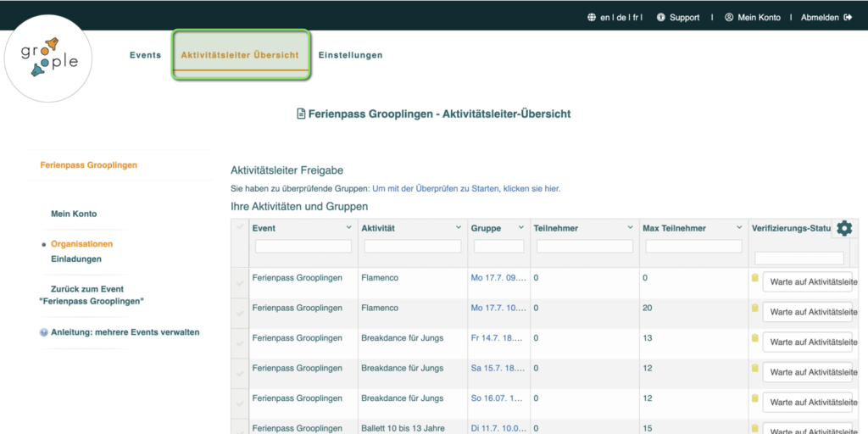Open status dropdown for Breakdance So 16.07. row
868x434 pixels.
810,403
